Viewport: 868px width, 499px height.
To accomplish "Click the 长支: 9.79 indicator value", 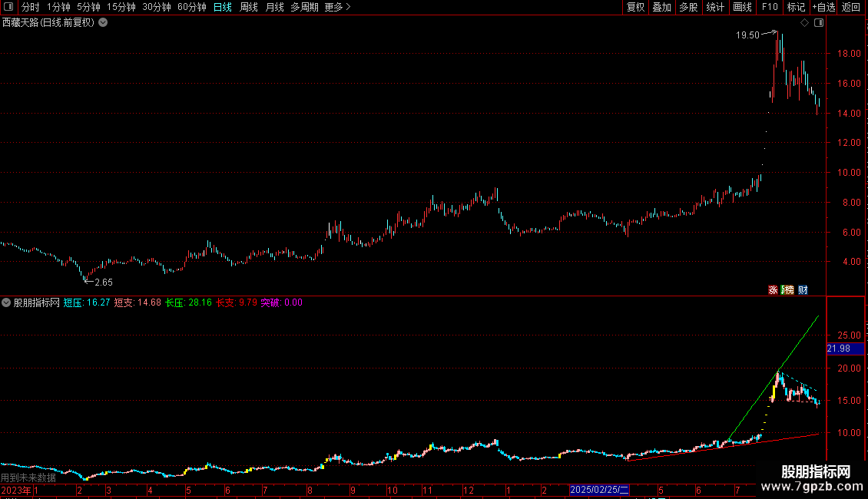I will pyautogui.click(x=237, y=302).
